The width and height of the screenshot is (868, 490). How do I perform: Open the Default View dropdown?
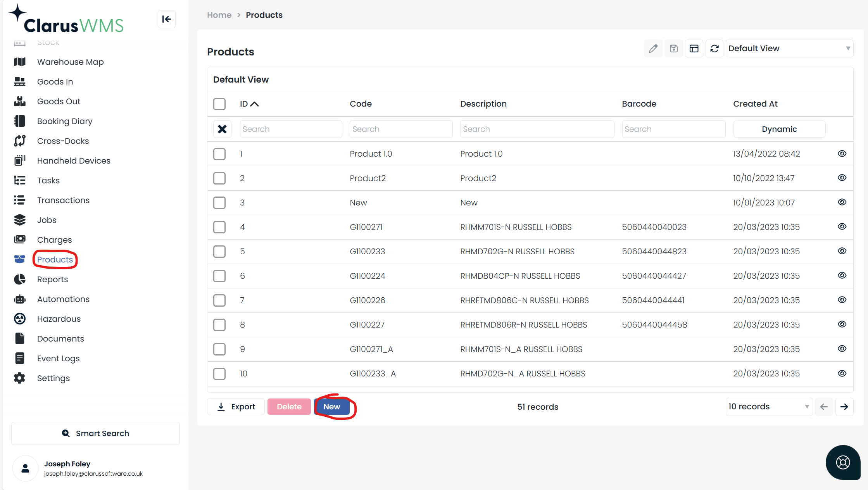click(789, 48)
